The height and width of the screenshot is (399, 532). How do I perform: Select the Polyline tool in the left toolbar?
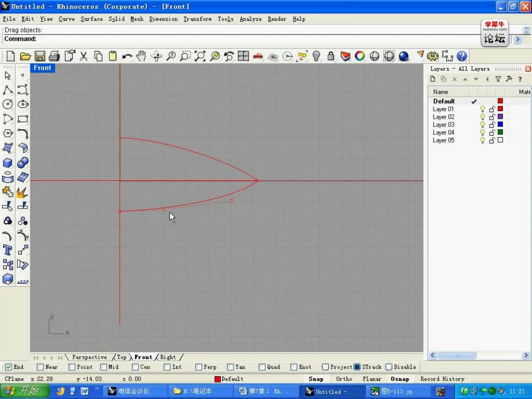pos(8,89)
